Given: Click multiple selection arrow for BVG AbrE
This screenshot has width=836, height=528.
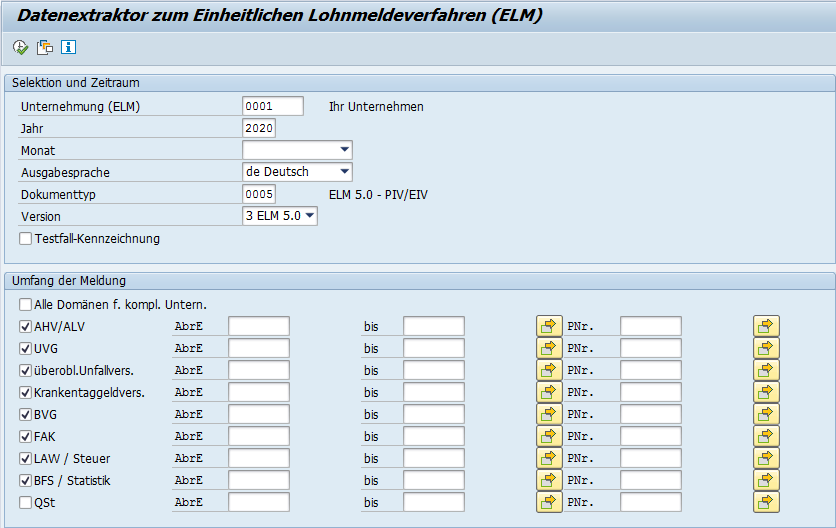Looking at the screenshot, I should (549, 414).
